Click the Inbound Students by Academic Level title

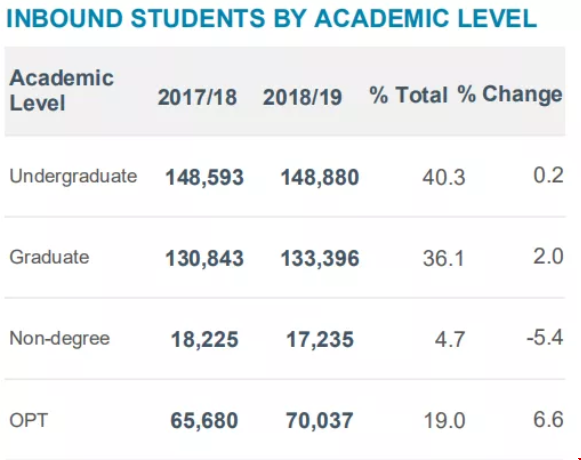[x=272, y=18]
